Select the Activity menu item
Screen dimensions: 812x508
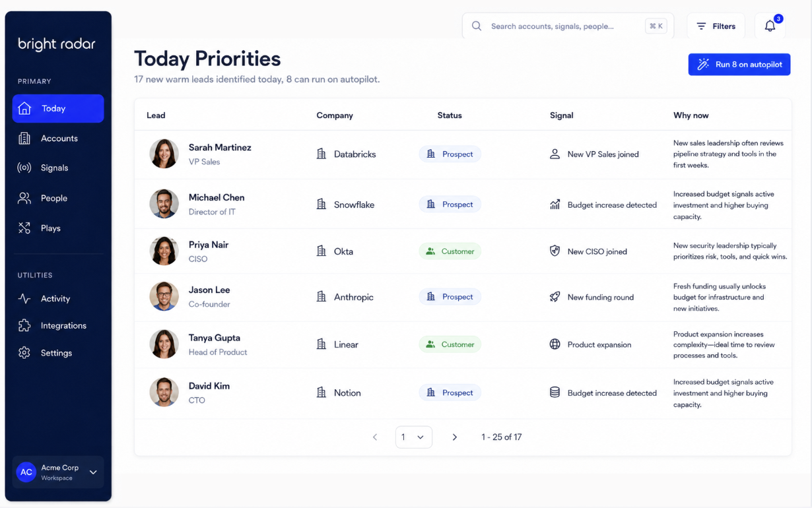(x=58, y=298)
